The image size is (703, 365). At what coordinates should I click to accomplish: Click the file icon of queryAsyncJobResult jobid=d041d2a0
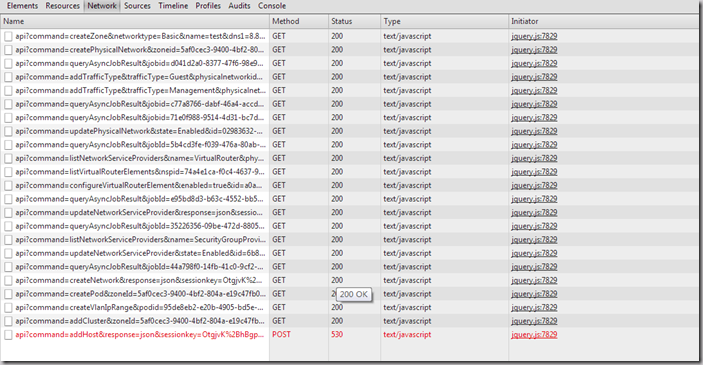pyautogui.click(x=8, y=63)
